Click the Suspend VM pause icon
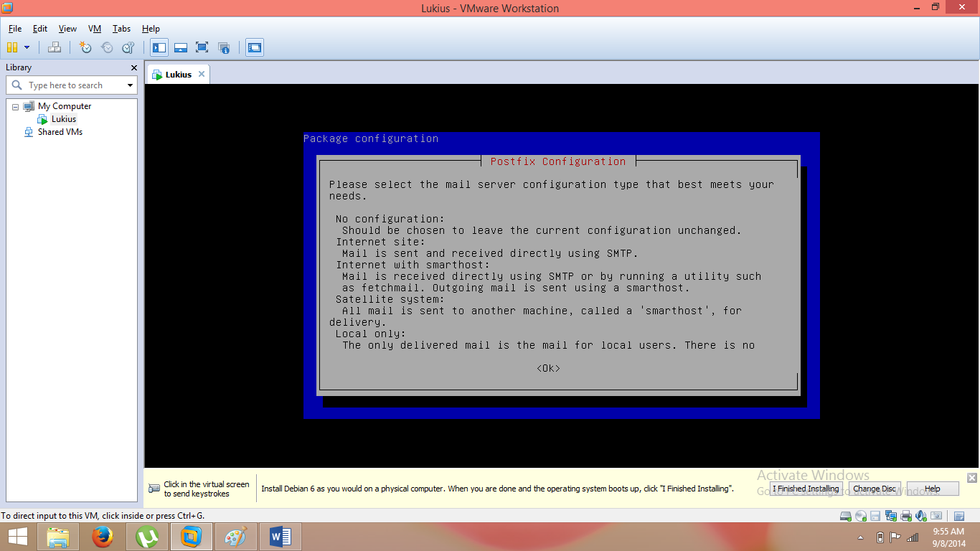This screenshot has width=980, height=551. point(12,47)
